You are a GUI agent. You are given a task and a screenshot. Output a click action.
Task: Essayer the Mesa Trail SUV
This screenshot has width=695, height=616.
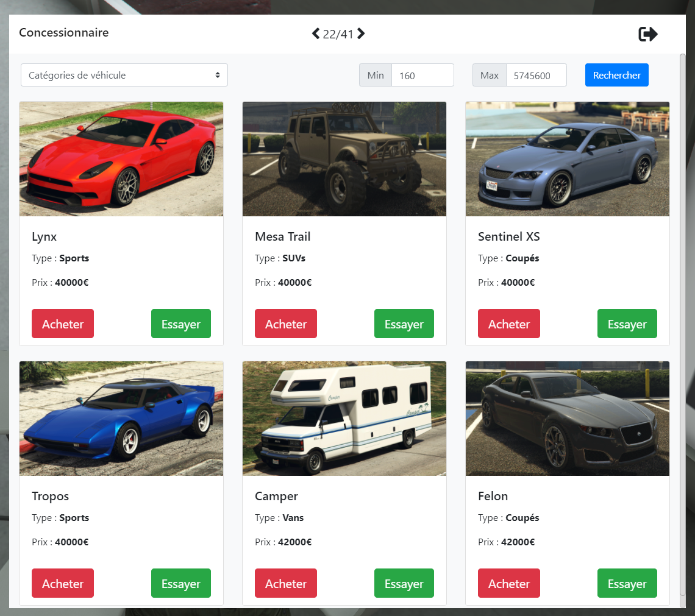pyautogui.click(x=404, y=324)
